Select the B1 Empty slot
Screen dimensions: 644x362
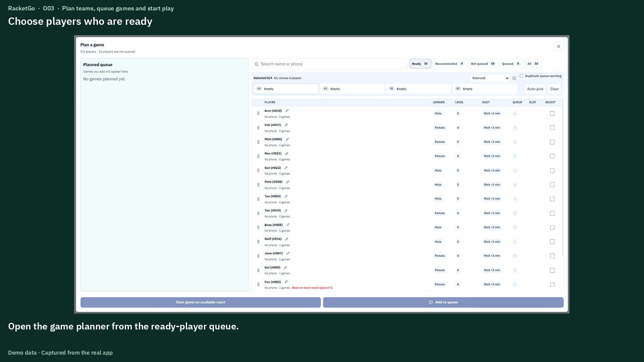click(418, 89)
